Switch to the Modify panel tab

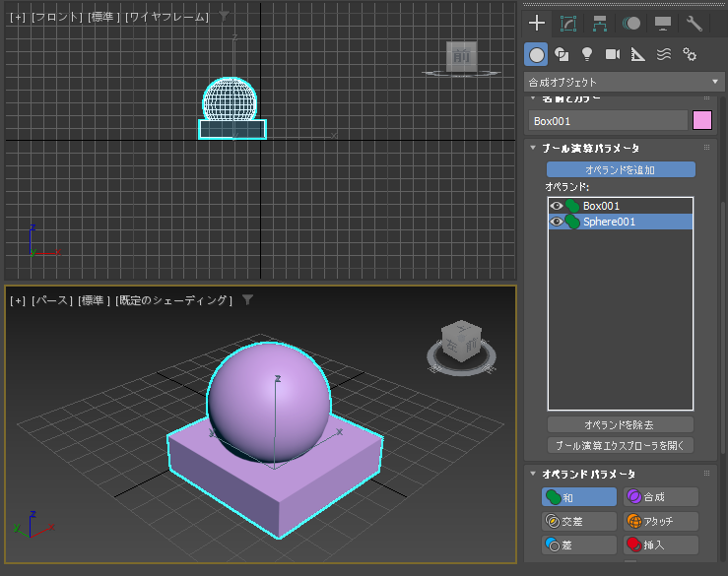[x=568, y=24]
